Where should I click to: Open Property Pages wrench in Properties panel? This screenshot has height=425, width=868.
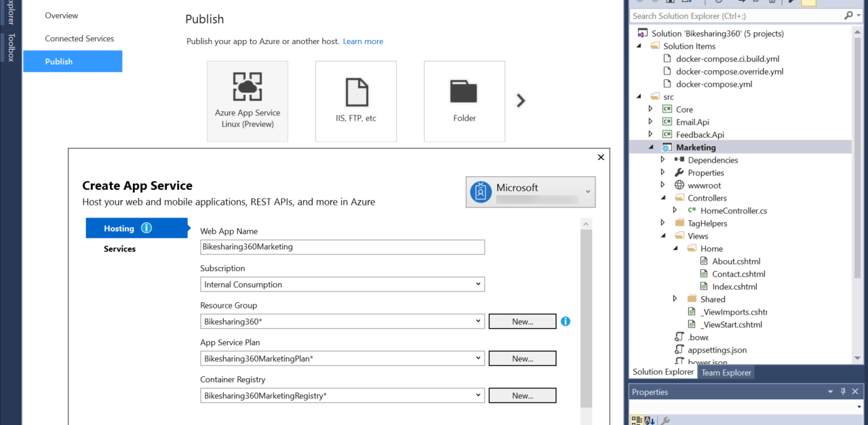coord(665,421)
